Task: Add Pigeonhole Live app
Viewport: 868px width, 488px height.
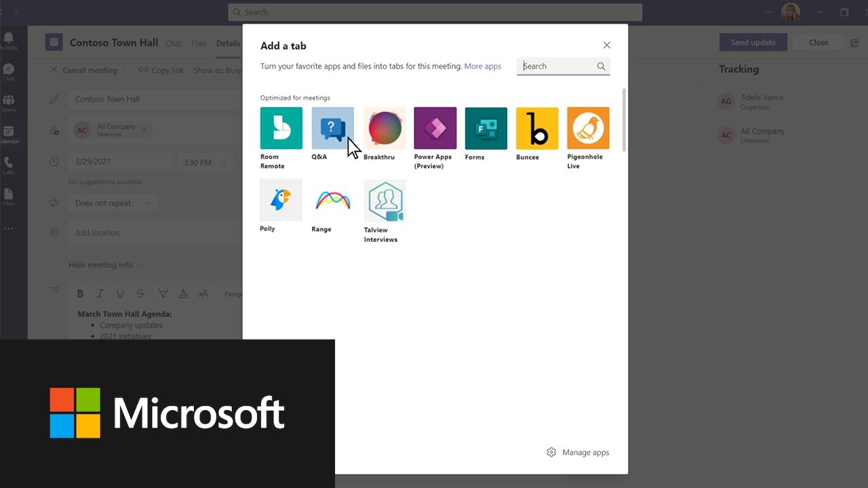Action: (588, 128)
